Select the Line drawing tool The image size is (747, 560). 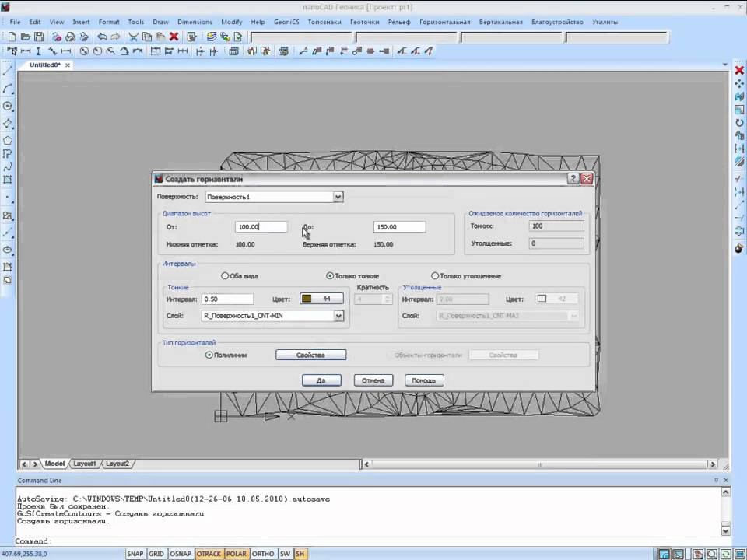point(8,71)
